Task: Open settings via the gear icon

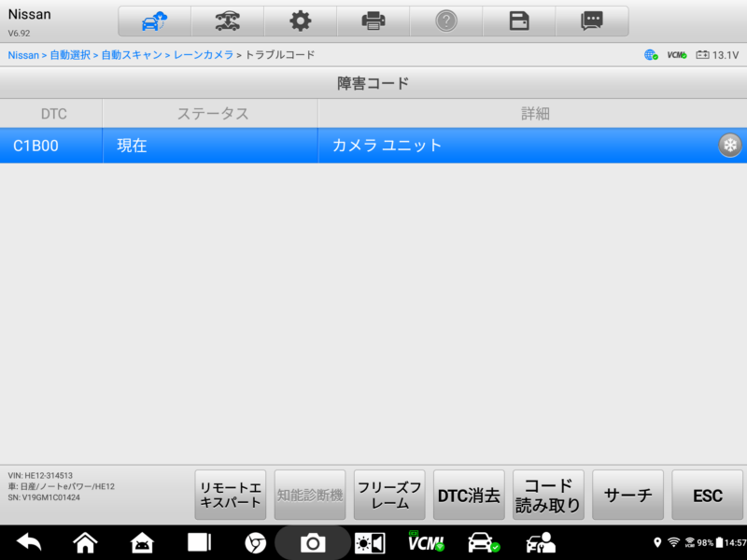Action: coord(300,21)
